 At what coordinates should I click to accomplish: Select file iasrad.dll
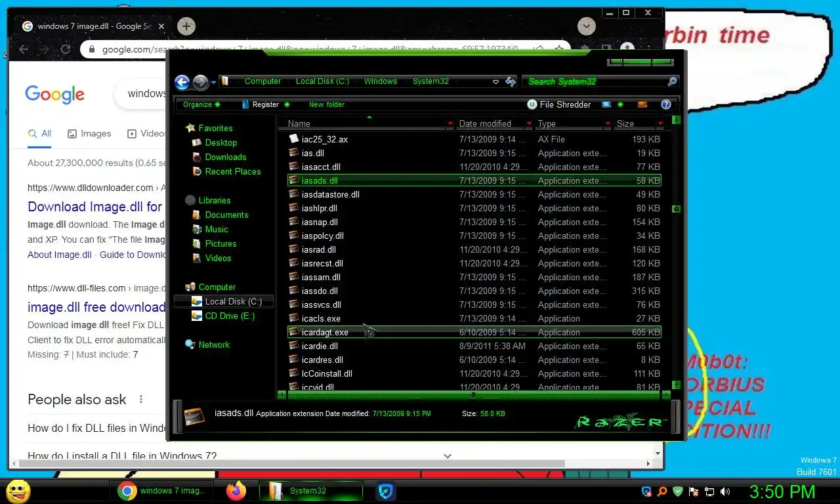pyautogui.click(x=318, y=249)
